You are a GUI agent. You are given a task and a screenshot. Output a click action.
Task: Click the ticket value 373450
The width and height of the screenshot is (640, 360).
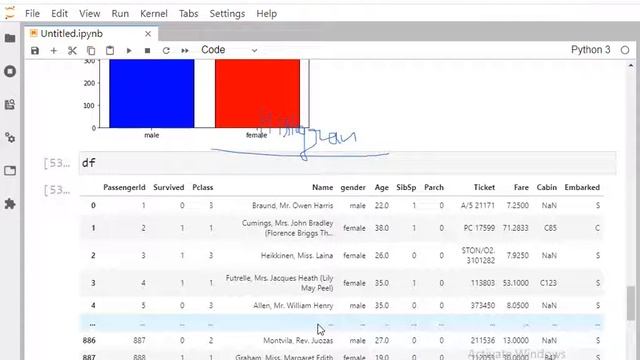click(x=483, y=305)
